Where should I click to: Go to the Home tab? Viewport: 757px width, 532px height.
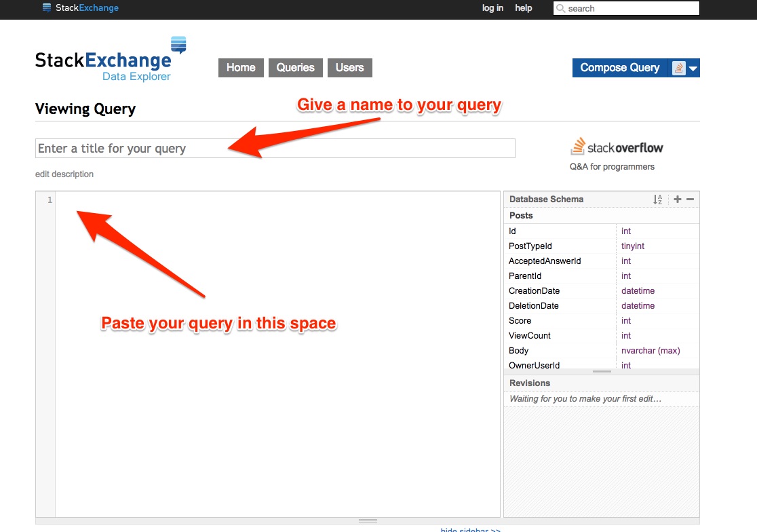(241, 68)
